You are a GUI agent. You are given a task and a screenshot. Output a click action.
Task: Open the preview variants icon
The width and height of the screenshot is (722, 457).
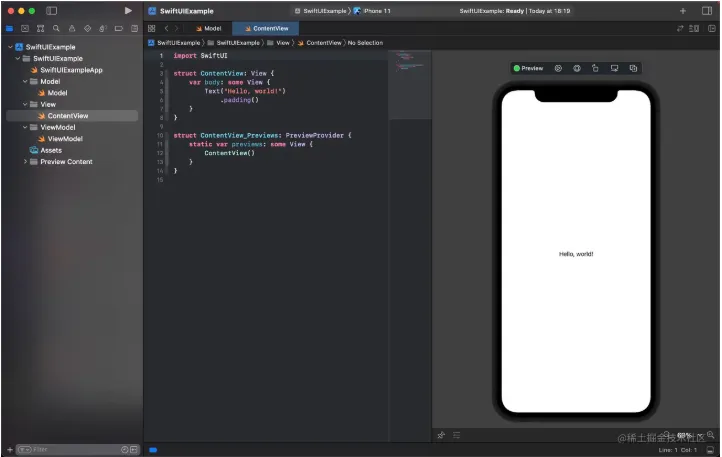tap(577, 68)
